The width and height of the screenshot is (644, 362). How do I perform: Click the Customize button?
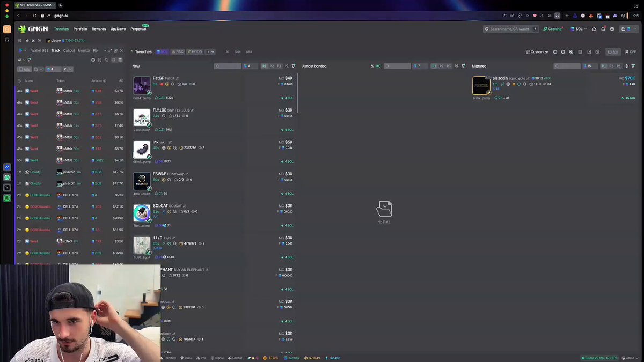point(537,52)
